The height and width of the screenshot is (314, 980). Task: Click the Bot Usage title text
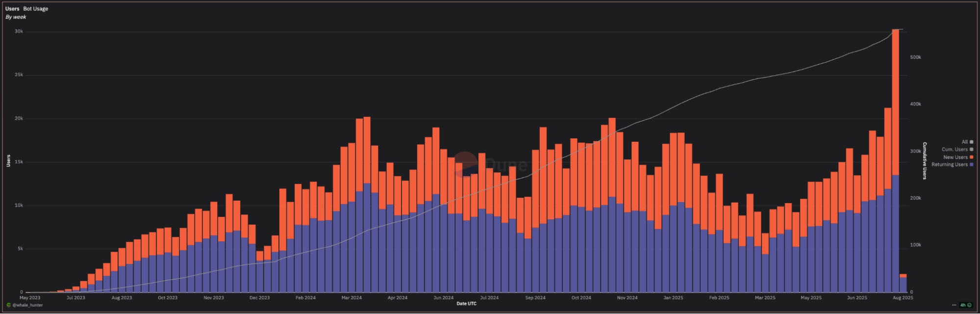tap(36, 9)
